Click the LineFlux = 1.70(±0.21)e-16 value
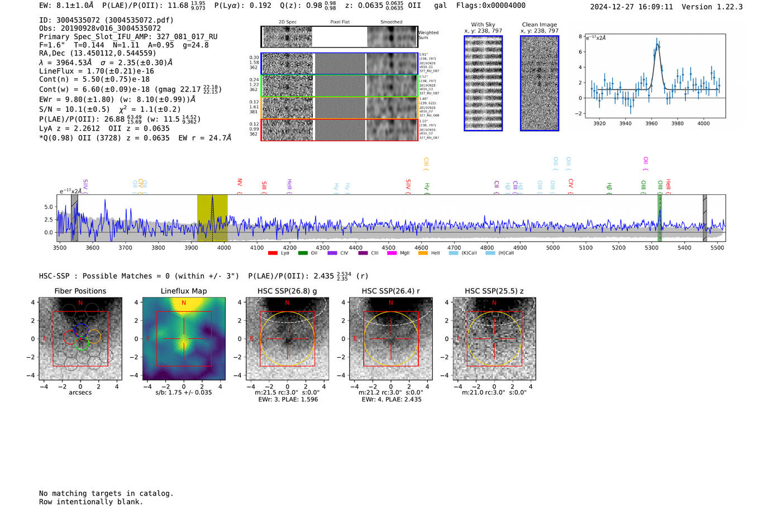782x532 pixels. click(x=97, y=71)
